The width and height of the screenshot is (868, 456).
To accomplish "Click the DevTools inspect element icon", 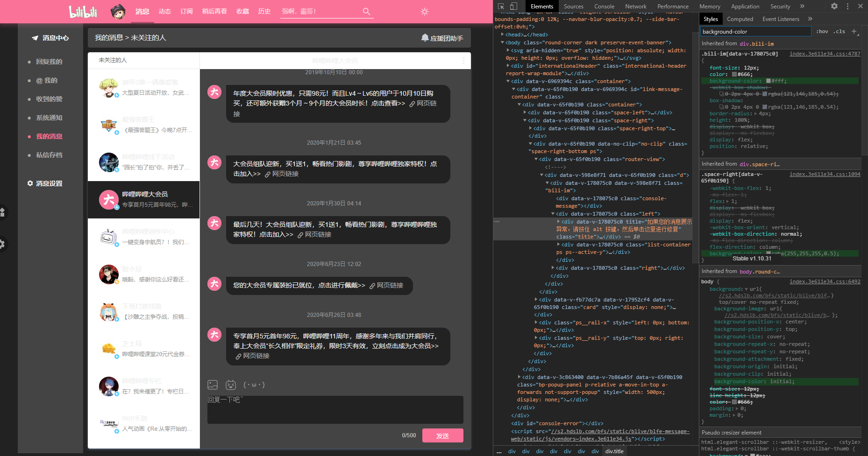I will pyautogui.click(x=501, y=7).
